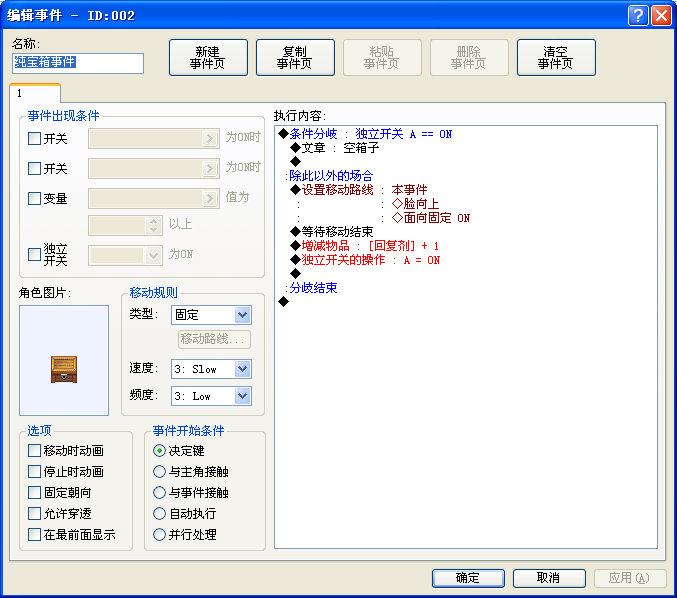Toggle the 停止时动画 checkbox
Viewport: 677px width, 598px height.
point(34,471)
